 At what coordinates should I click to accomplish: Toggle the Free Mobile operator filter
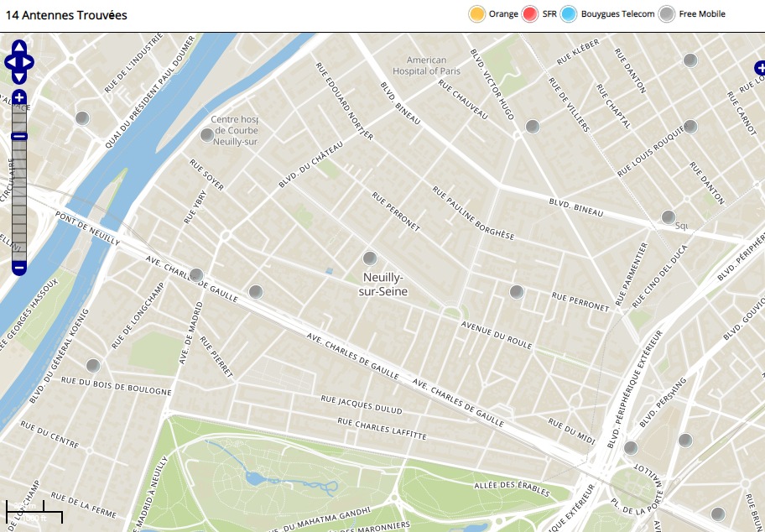tap(667, 14)
